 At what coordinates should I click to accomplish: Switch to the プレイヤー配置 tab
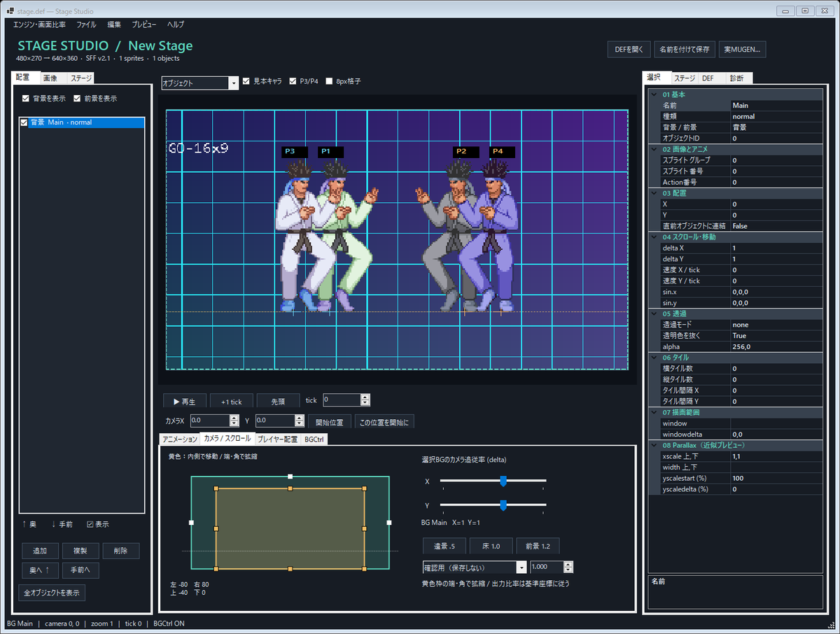(x=277, y=439)
